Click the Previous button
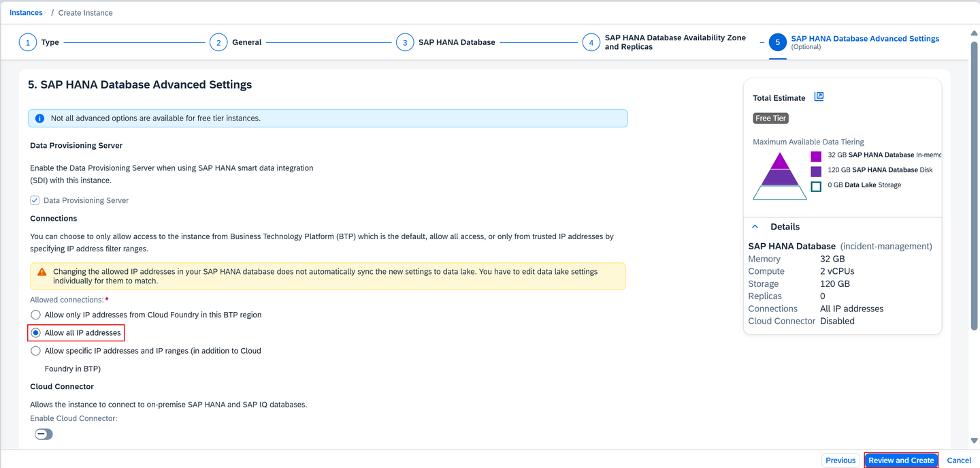The width and height of the screenshot is (980, 468). (x=840, y=461)
